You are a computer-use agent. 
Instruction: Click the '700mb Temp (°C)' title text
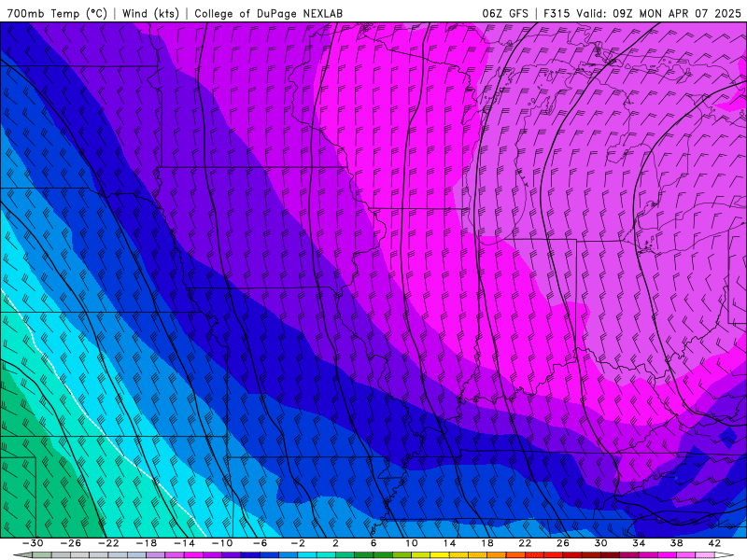(x=57, y=13)
